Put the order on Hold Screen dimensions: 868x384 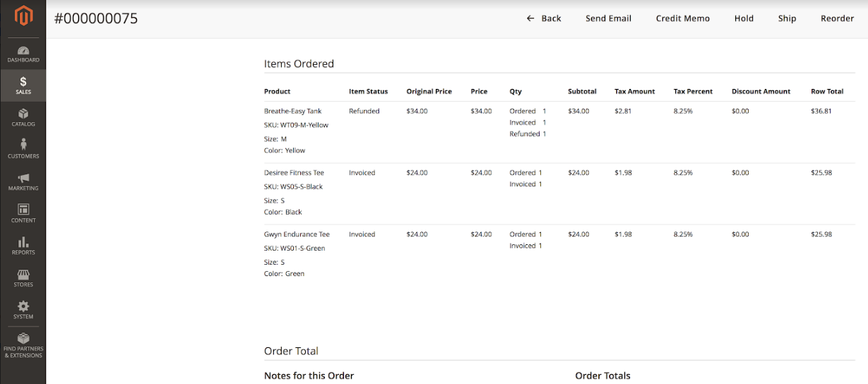coord(744,18)
